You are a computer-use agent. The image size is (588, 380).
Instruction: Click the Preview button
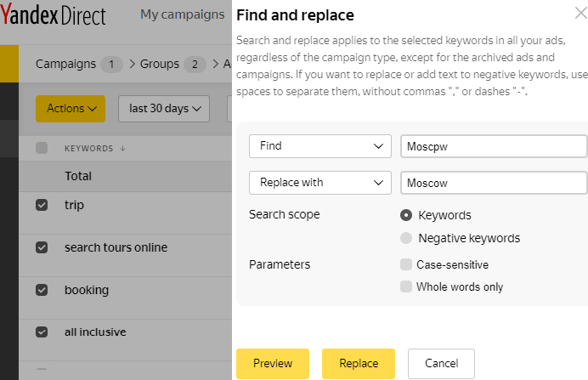click(273, 364)
